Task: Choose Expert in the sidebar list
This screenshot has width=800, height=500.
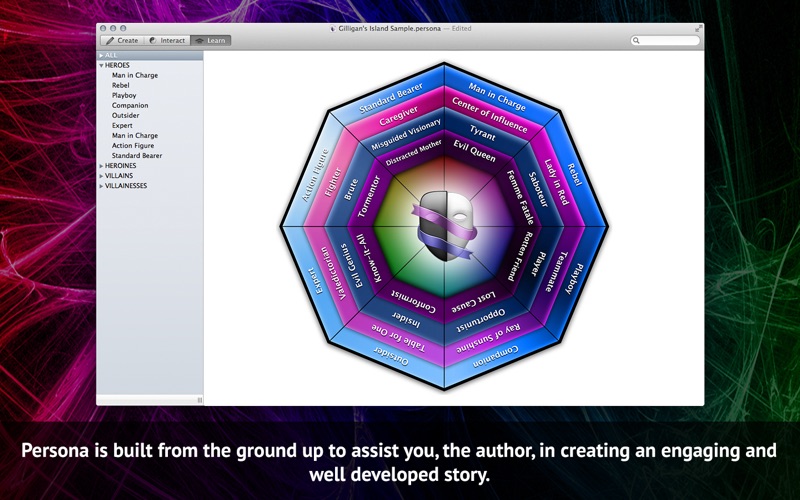Action: click(x=122, y=125)
